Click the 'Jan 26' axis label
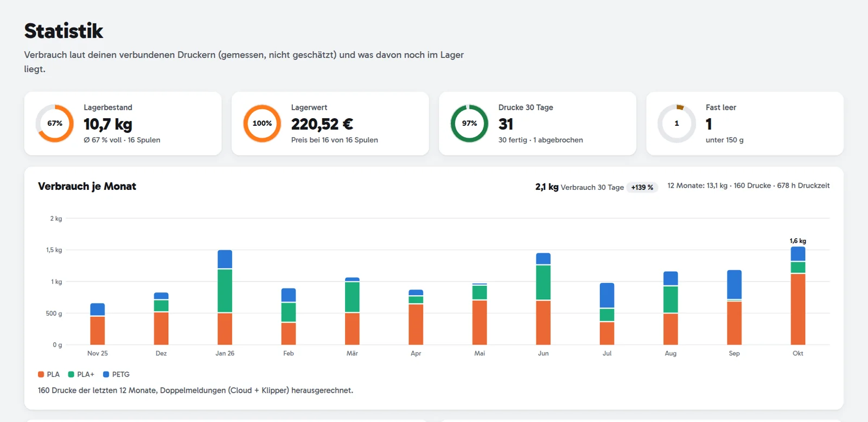The height and width of the screenshot is (422, 868). [225, 353]
